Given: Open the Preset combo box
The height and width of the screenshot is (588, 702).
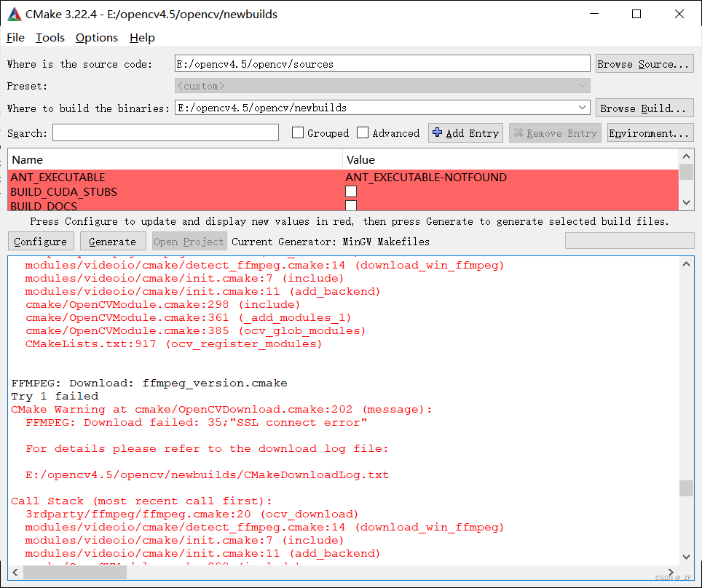Looking at the screenshot, I should pos(582,85).
